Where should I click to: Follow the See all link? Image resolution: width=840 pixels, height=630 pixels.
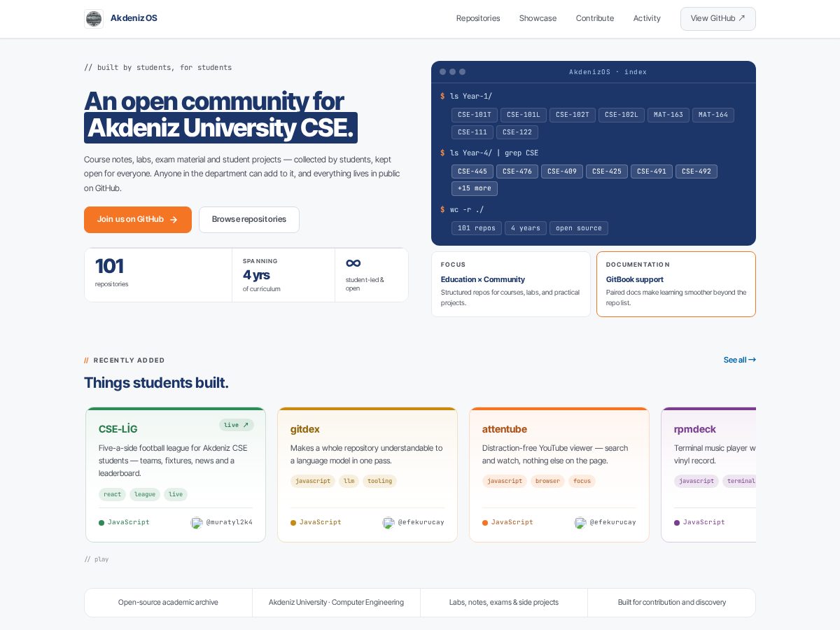[x=740, y=360]
